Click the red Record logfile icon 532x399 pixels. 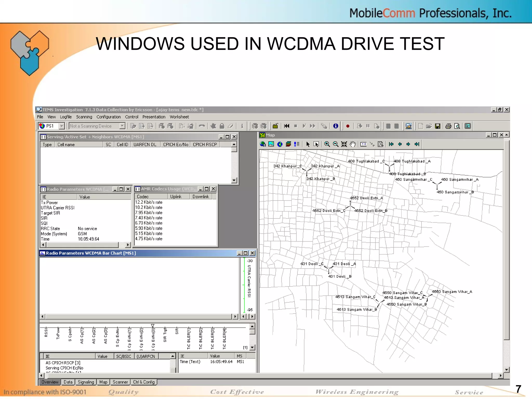(348, 126)
